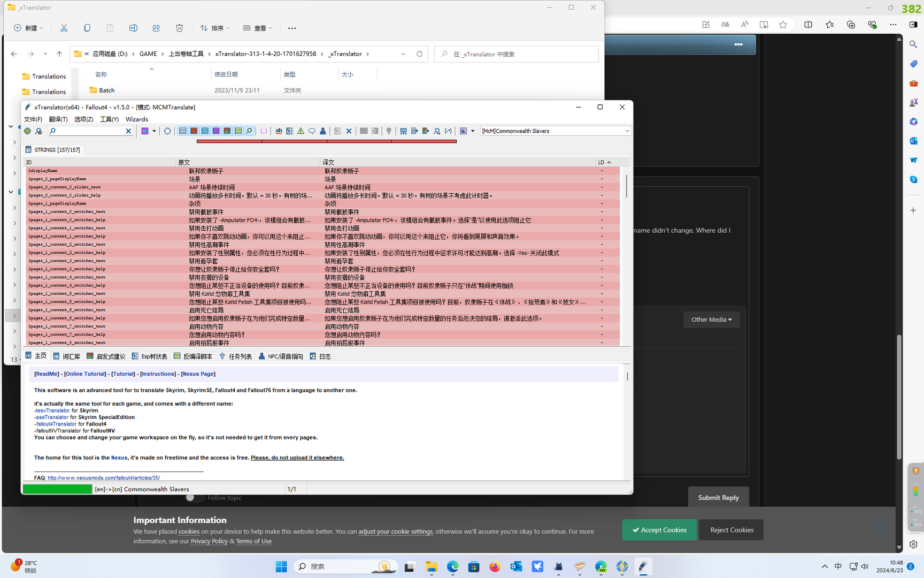Click the Rename icon in File Explorer toolbar

pos(133,28)
